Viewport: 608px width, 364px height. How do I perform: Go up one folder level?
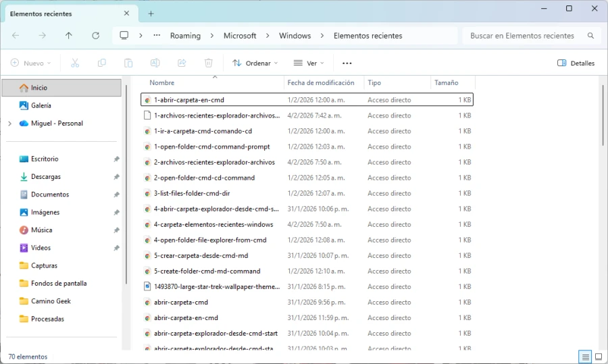click(x=69, y=36)
